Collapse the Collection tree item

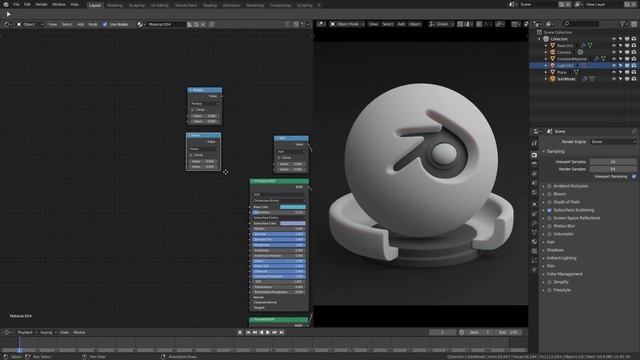click(540, 39)
